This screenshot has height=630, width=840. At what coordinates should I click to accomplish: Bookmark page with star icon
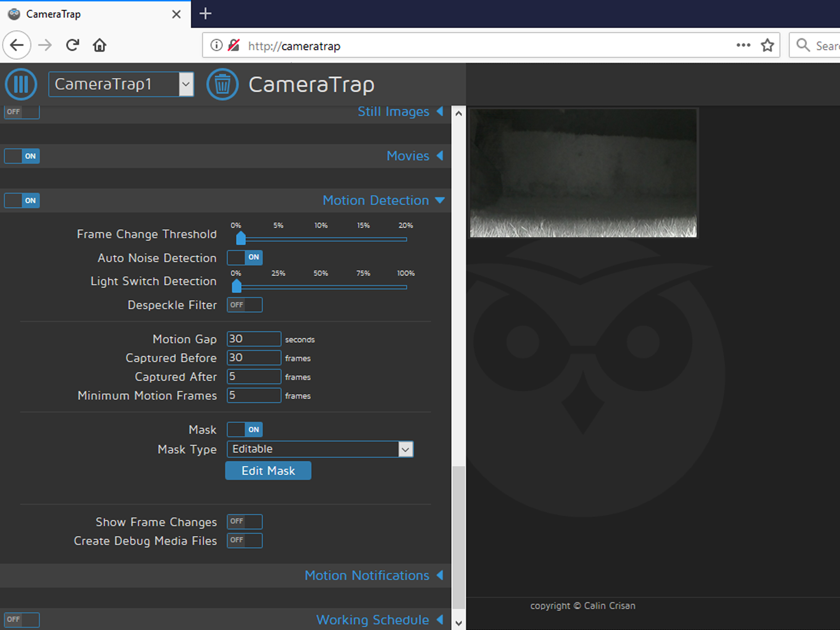click(x=767, y=45)
